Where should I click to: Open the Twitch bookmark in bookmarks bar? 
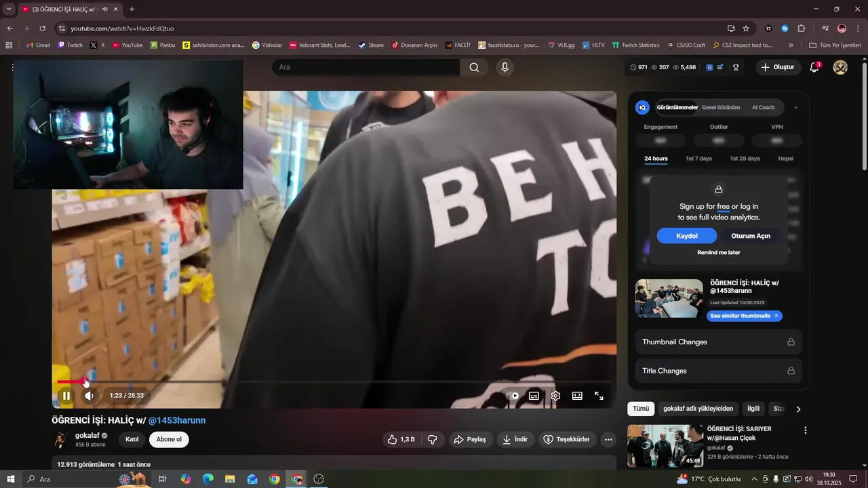(x=70, y=45)
